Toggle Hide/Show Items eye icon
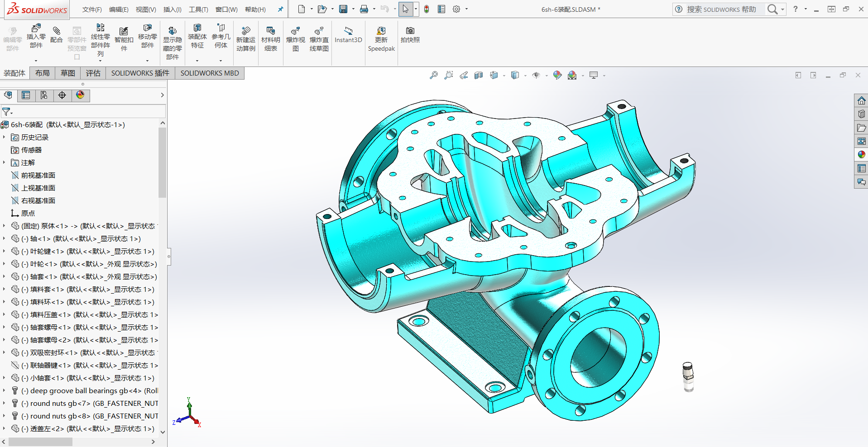The image size is (868, 447). 536,75
